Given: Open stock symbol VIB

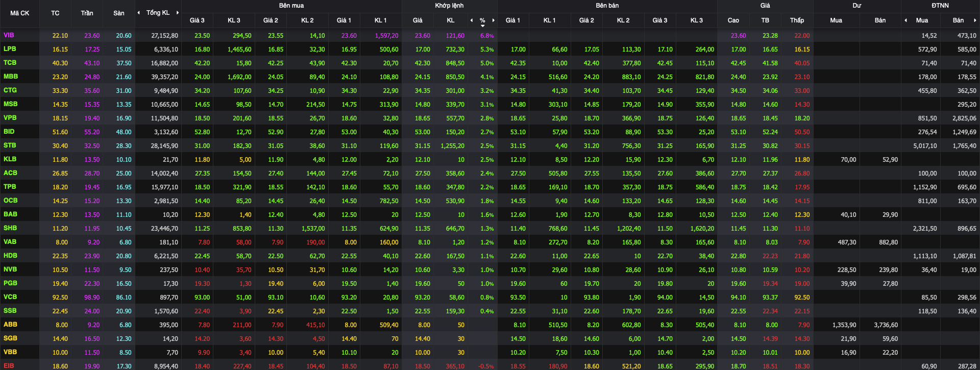Looking at the screenshot, I should (x=9, y=35).
